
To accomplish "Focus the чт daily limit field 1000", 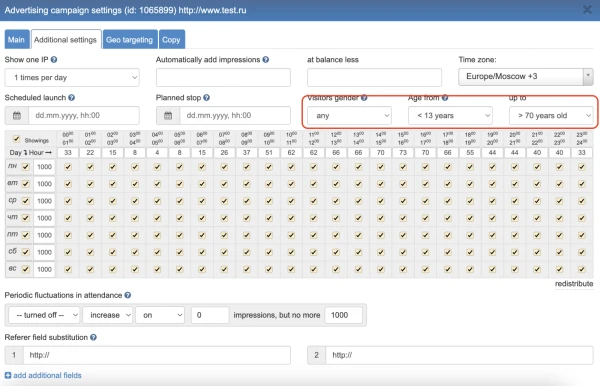I will point(44,218).
